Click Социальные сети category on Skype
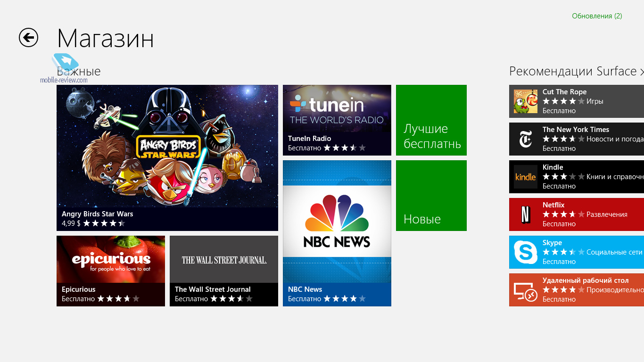Viewport: 644px width, 362px height. coord(614,252)
